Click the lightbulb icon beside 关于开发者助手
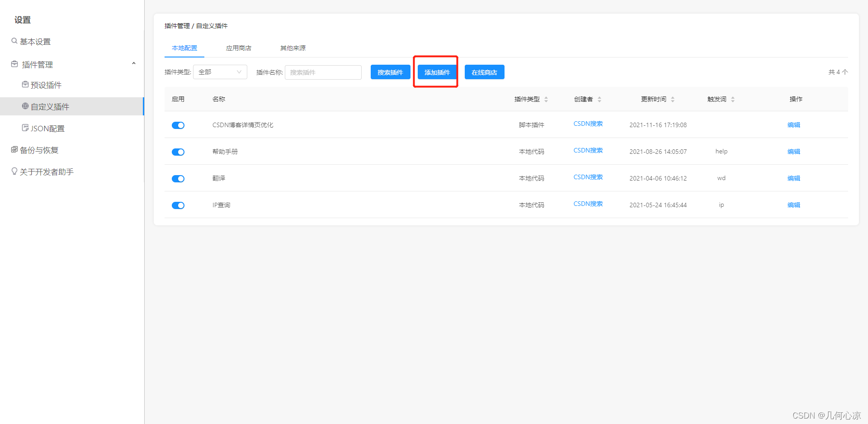 pos(14,171)
